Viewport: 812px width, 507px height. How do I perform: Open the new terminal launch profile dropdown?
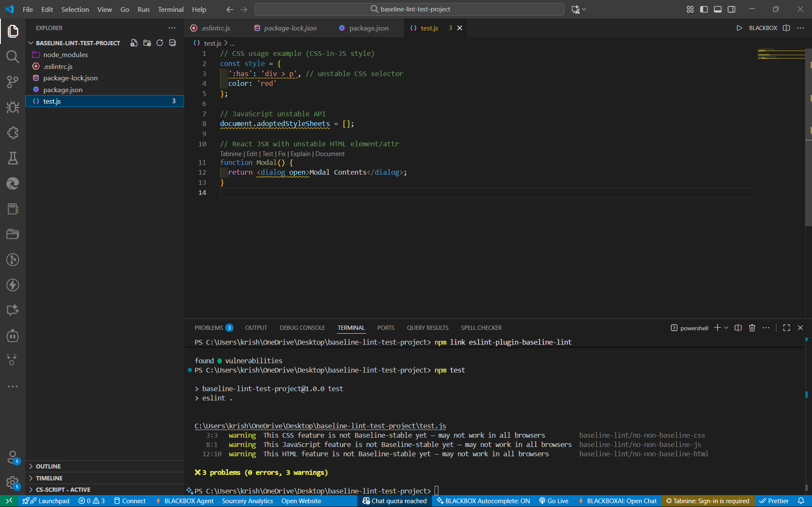coord(727,328)
